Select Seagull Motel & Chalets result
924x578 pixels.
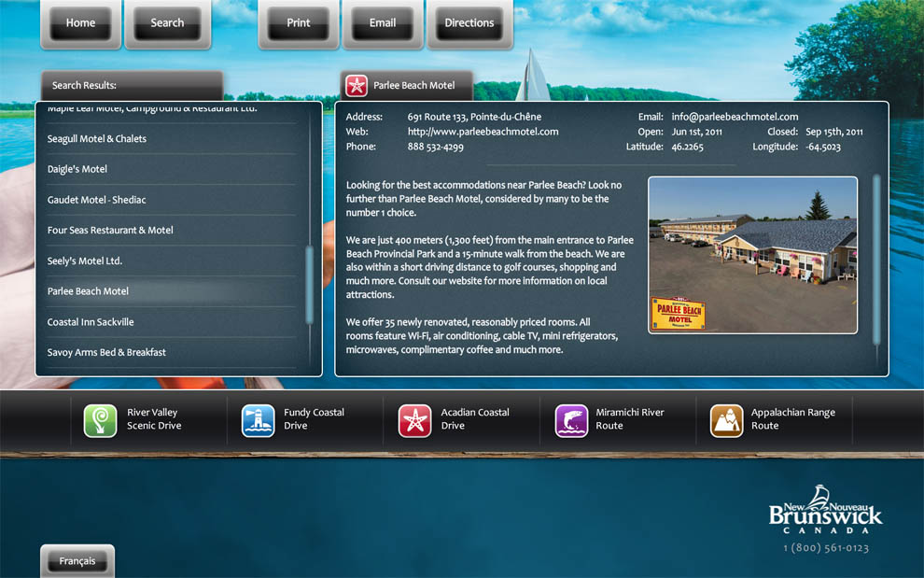[x=172, y=139]
